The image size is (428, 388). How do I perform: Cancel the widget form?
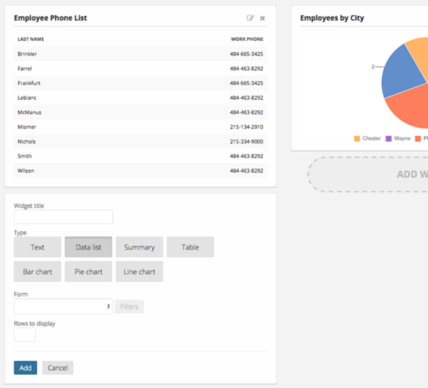[x=58, y=368]
